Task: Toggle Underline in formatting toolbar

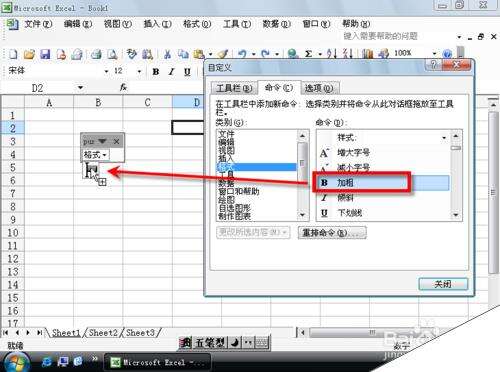Action: (x=187, y=72)
